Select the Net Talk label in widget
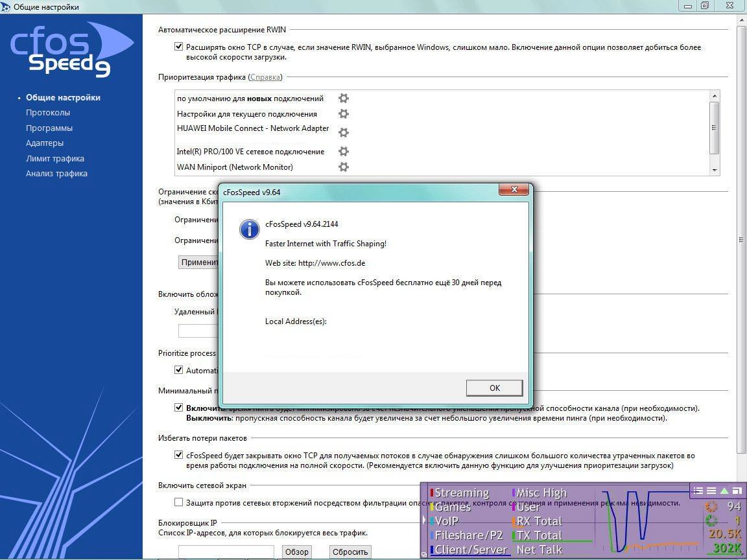The width and height of the screenshot is (747, 560). coord(539,550)
